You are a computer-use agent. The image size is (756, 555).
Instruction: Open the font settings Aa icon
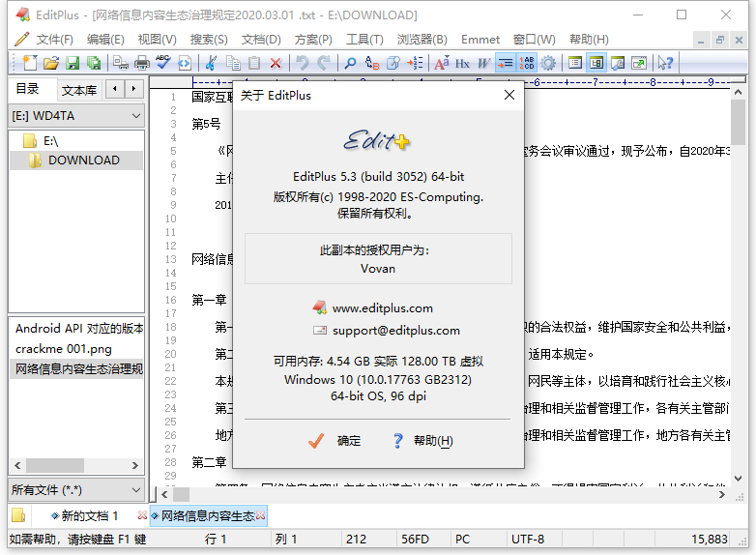pos(441,63)
